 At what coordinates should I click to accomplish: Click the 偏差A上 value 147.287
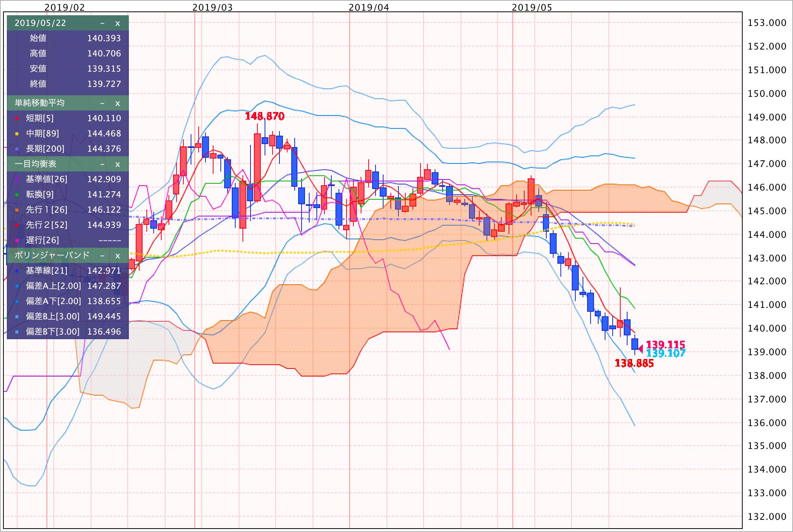(104, 286)
